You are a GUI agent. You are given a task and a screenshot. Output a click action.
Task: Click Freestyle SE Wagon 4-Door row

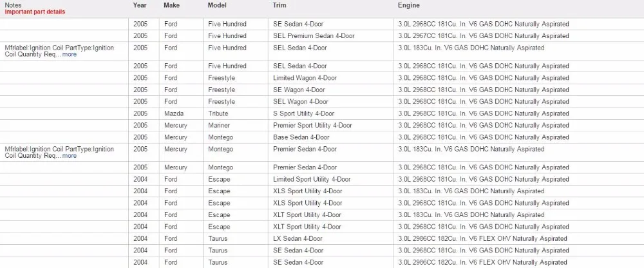pyautogui.click(x=322, y=90)
